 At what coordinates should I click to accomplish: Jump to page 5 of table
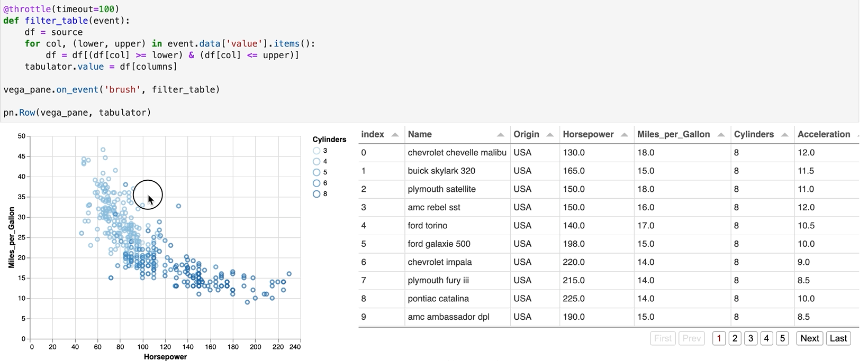782,338
